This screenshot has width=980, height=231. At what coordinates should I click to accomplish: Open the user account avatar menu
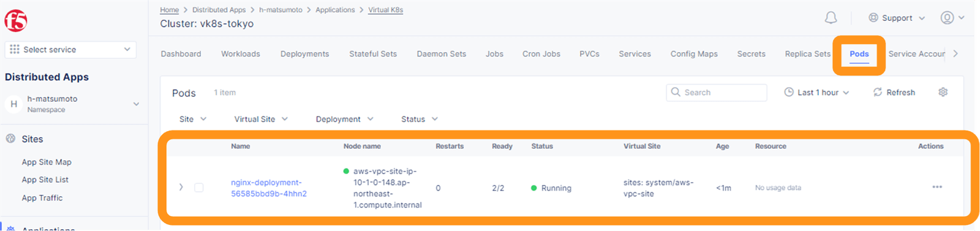coord(952,18)
